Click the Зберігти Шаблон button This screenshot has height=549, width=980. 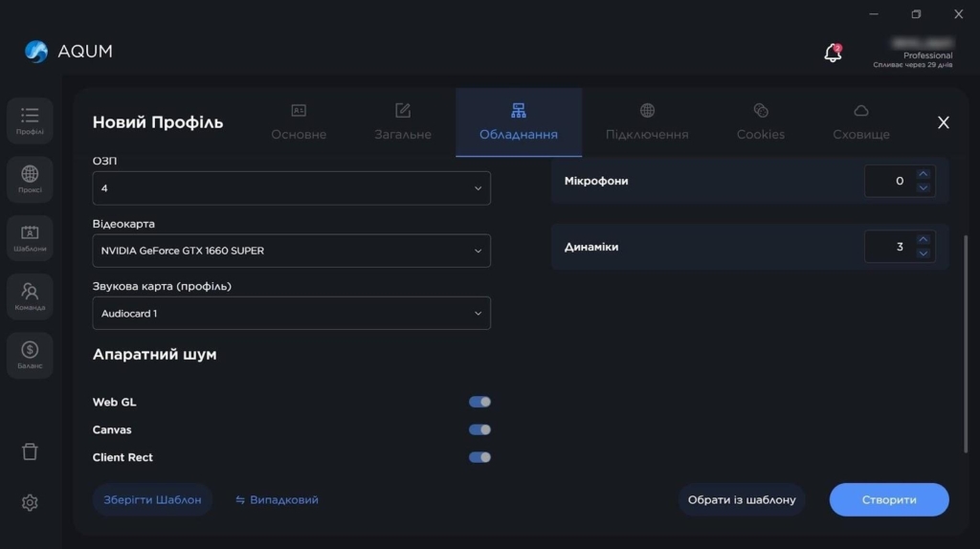pyautogui.click(x=152, y=499)
